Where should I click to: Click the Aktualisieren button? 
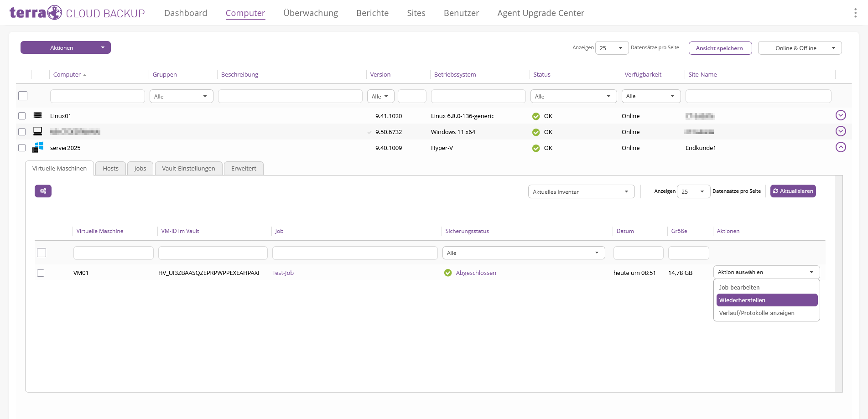point(793,191)
